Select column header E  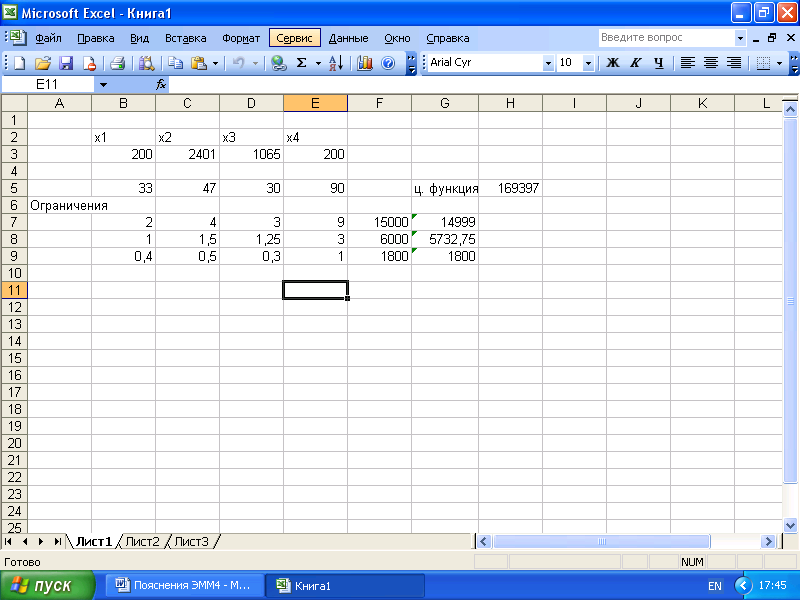click(x=315, y=103)
